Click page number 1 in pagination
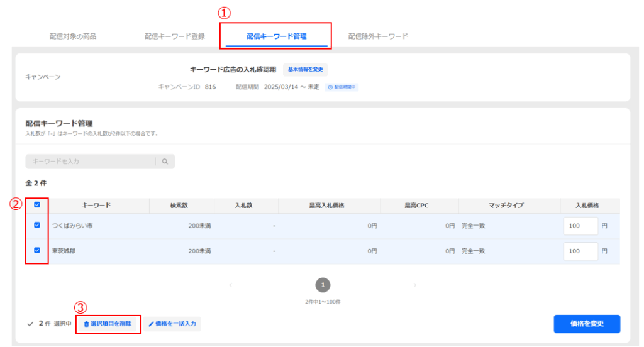The width and height of the screenshot is (644, 347). [x=323, y=285]
